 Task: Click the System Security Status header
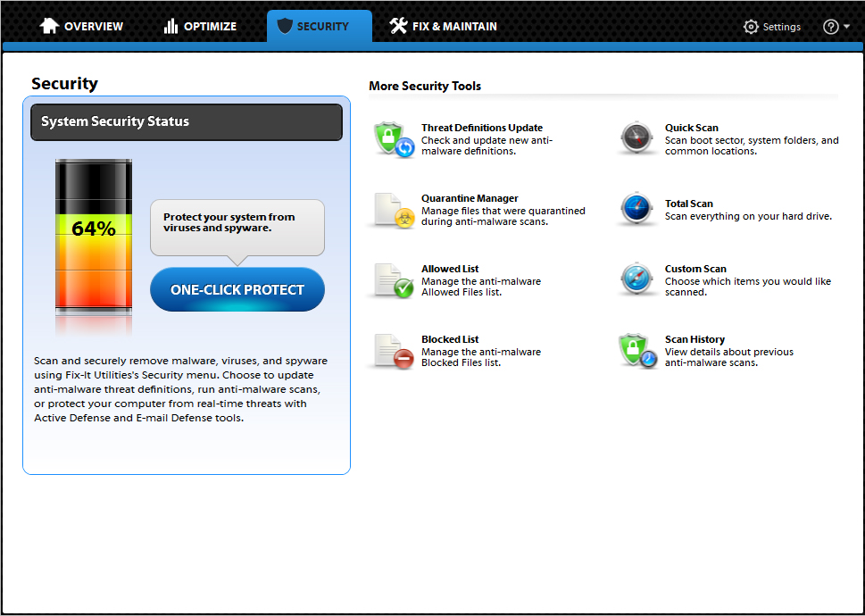[187, 122]
